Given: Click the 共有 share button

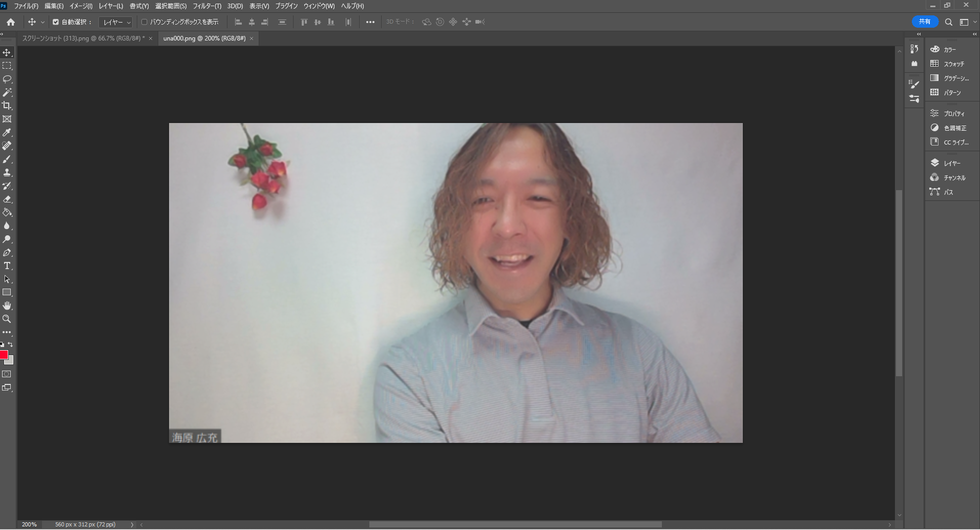Looking at the screenshot, I should coord(925,22).
